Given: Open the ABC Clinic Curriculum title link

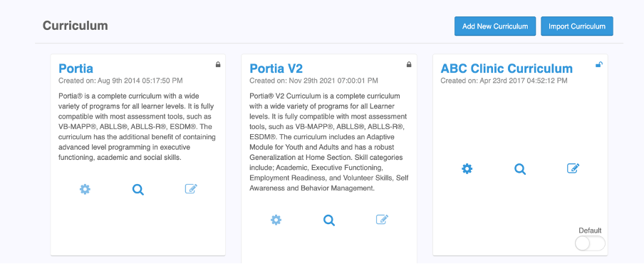Looking at the screenshot, I should (x=507, y=68).
